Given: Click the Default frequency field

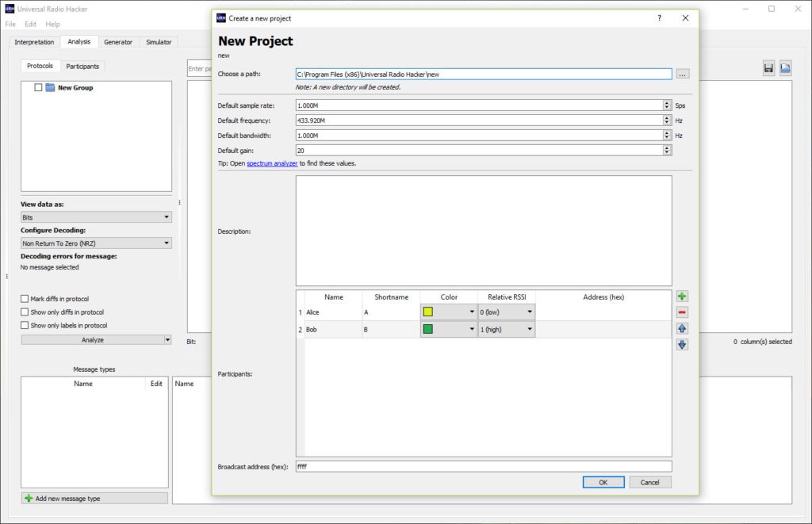Looking at the screenshot, I should coord(479,120).
